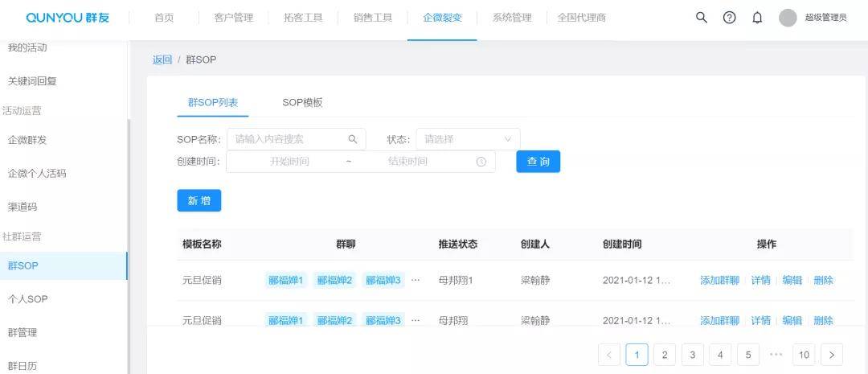Screen dimensions: 868x374
Task: Click the 郦福婵1 tag in the first row
Action: (285, 280)
